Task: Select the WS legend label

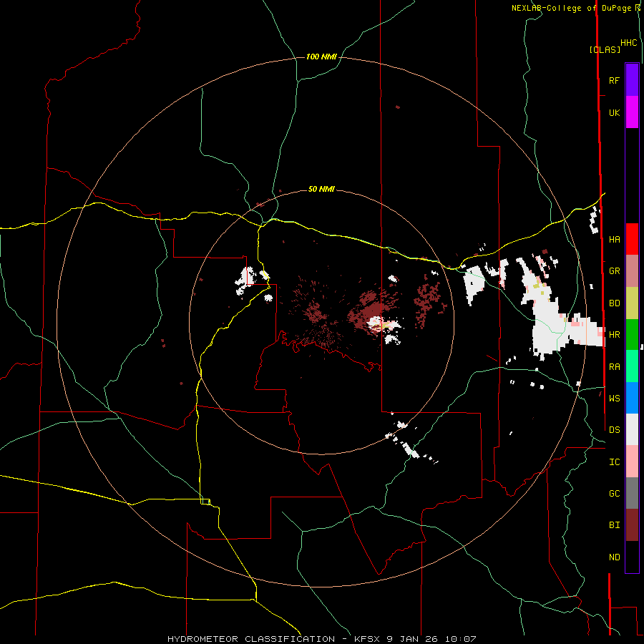Action: [614, 398]
